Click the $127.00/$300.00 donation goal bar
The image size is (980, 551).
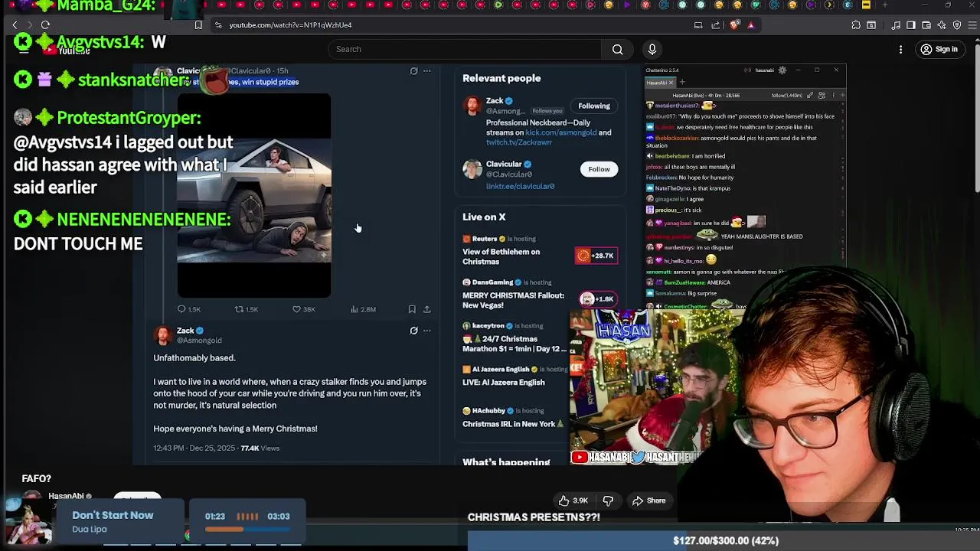coord(725,540)
